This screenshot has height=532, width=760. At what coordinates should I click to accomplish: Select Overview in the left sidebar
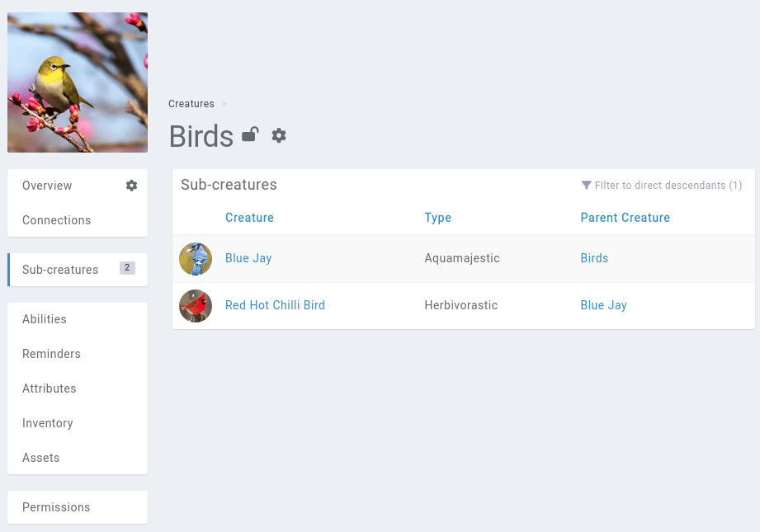click(45, 186)
